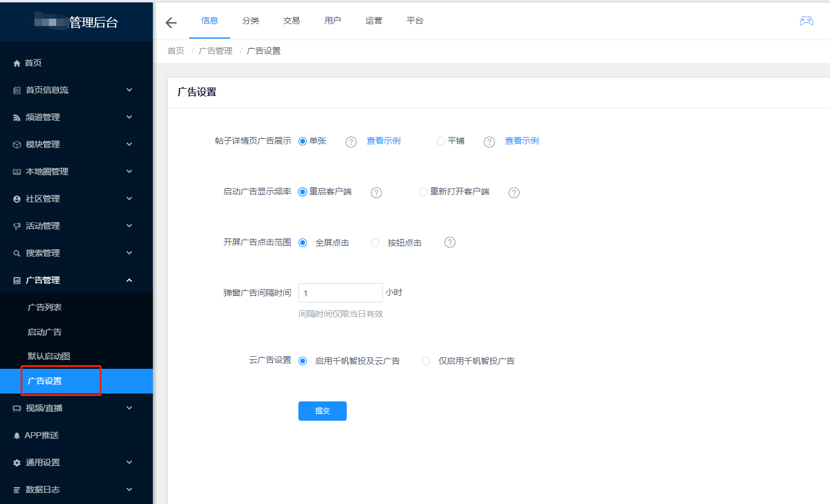The image size is (830, 504).
Task: Click the 社区管理 person icon
Action: (17, 199)
